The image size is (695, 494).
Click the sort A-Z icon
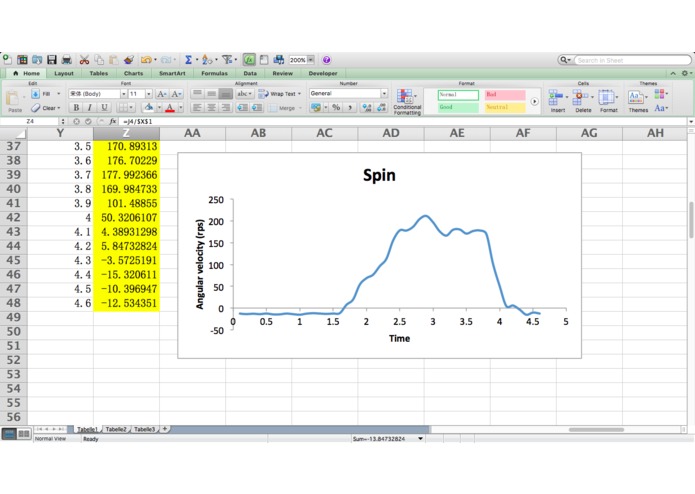(x=206, y=59)
